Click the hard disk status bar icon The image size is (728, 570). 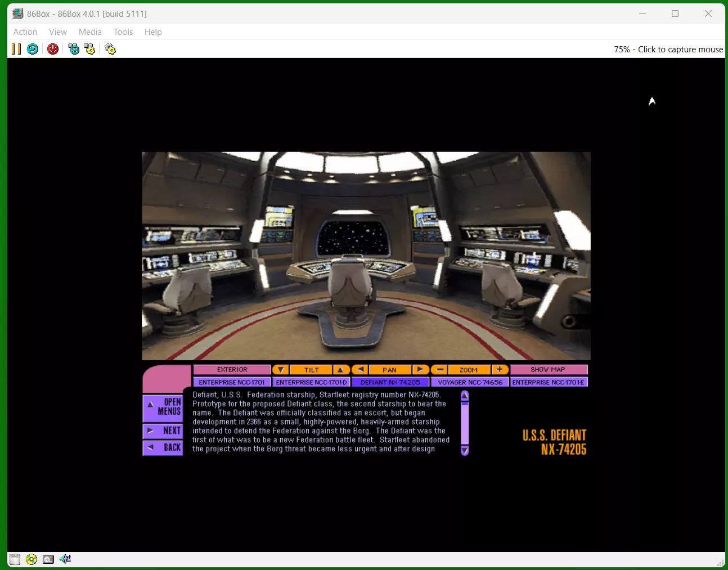coord(48,559)
